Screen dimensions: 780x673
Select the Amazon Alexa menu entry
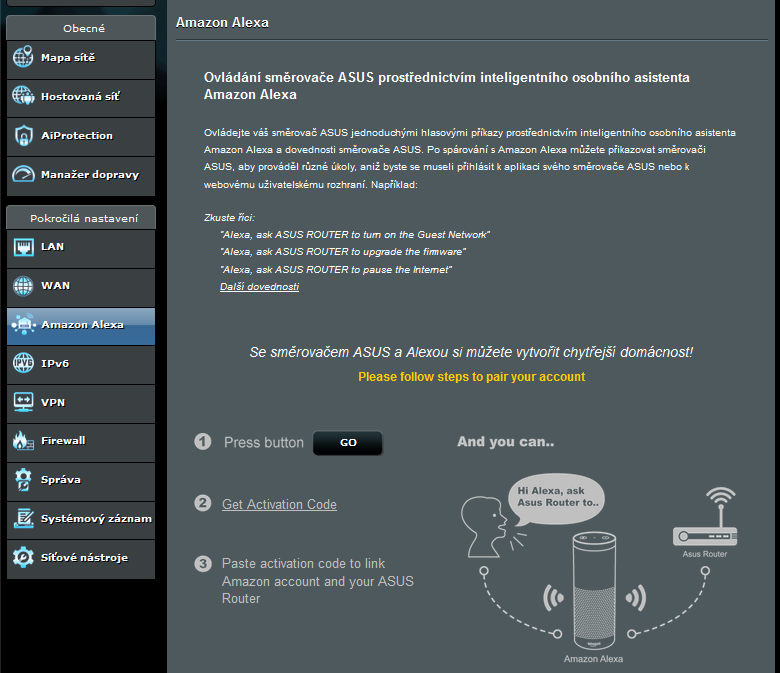click(x=81, y=326)
